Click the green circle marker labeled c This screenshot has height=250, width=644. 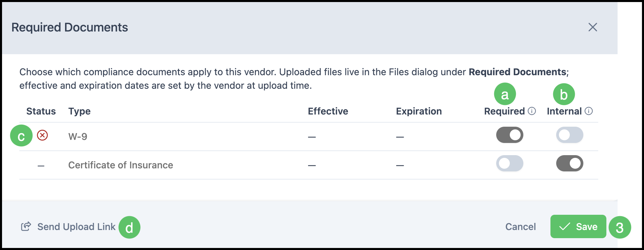tap(21, 136)
